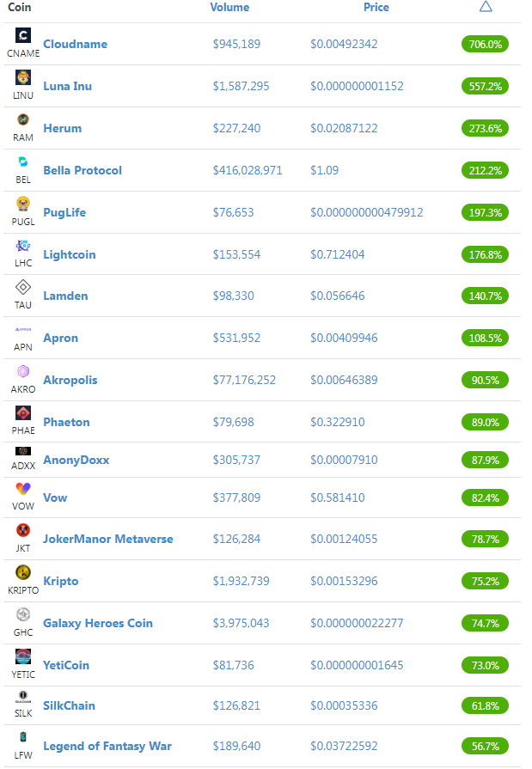Screen dimensions: 532x769
Task: Open Legend of Fantasy War link
Action: coord(107,746)
